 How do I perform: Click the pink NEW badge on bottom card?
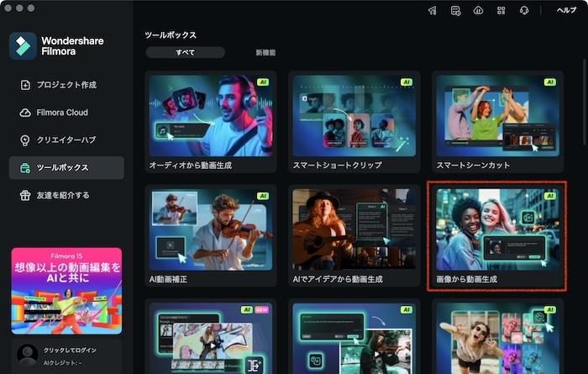pos(262,310)
